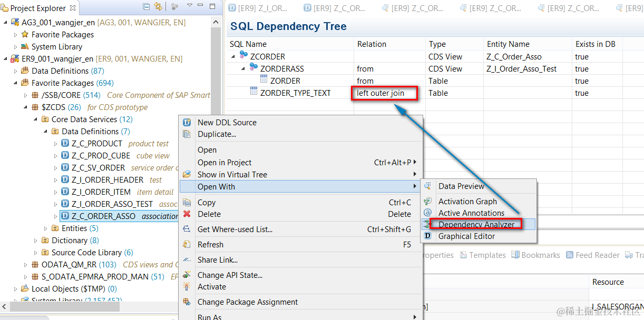Open the Bookmarks view tab
644x320 pixels.
point(536,255)
